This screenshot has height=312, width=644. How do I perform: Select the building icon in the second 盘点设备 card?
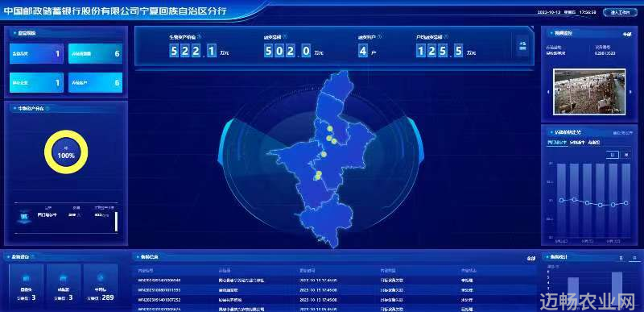tap(64, 277)
